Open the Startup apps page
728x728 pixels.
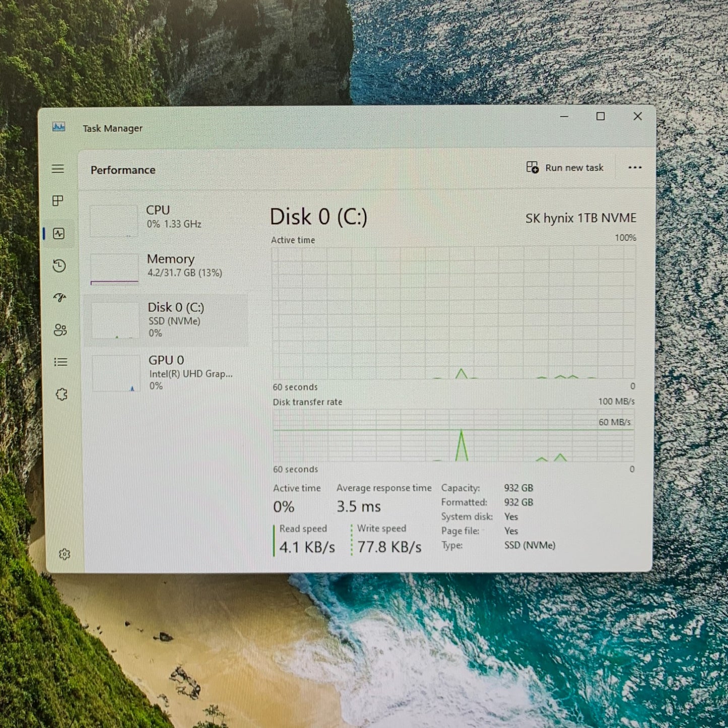[x=60, y=298]
